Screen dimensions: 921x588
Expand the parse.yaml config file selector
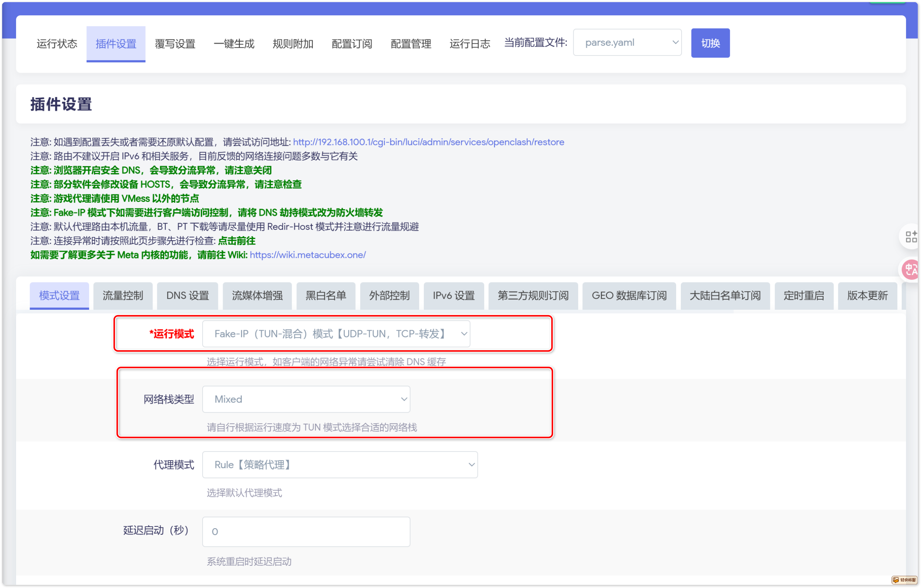[627, 43]
